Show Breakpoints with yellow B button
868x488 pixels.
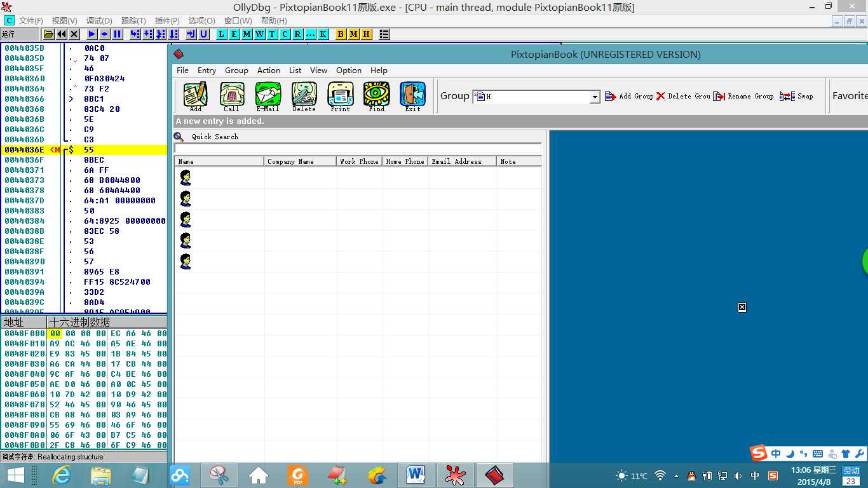pos(341,34)
